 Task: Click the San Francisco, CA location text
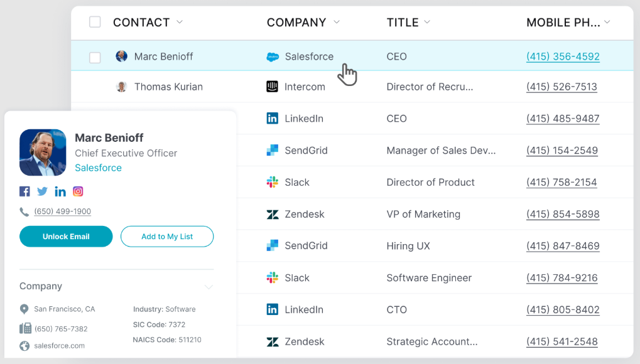click(x=65, y=309)
